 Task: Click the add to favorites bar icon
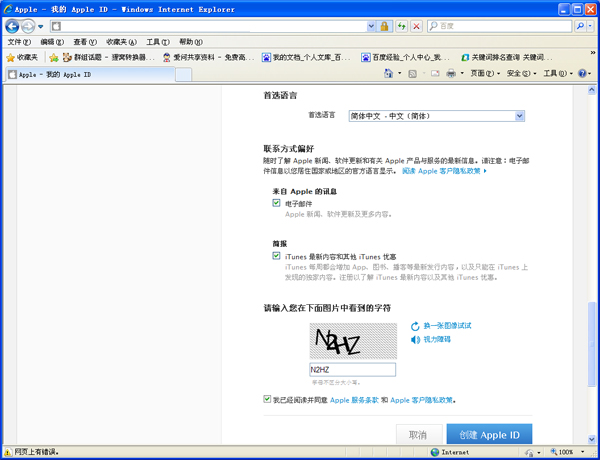pos(54,57)
